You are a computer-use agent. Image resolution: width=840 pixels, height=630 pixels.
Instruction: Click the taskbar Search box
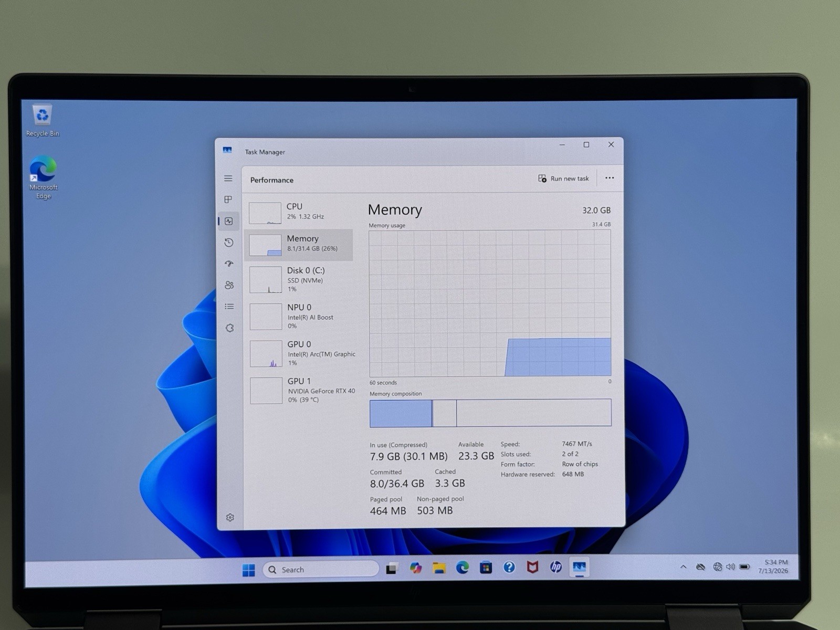[320, 570]
